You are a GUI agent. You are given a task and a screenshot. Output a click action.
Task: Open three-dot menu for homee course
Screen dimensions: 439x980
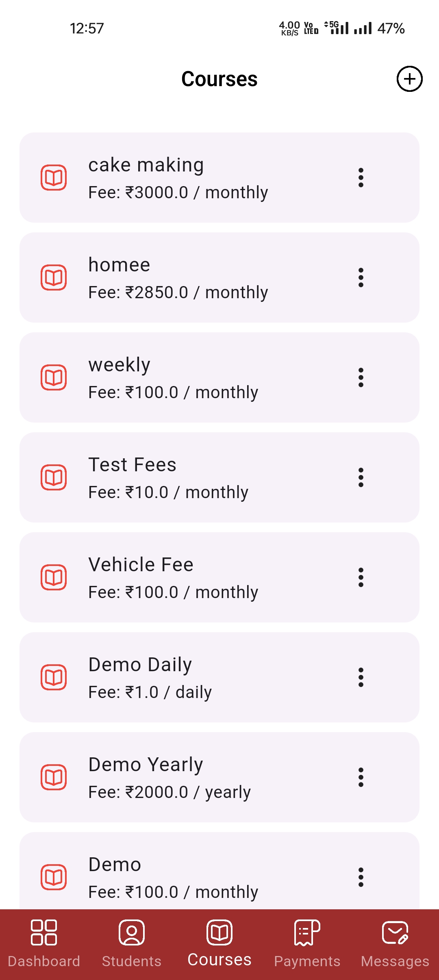pyautogui.click(x=361, y=278)
